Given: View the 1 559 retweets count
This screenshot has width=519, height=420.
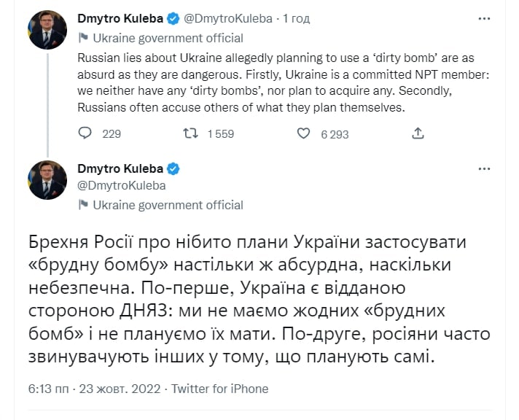Looking at the screenshot, I should (x=220, y=133).
